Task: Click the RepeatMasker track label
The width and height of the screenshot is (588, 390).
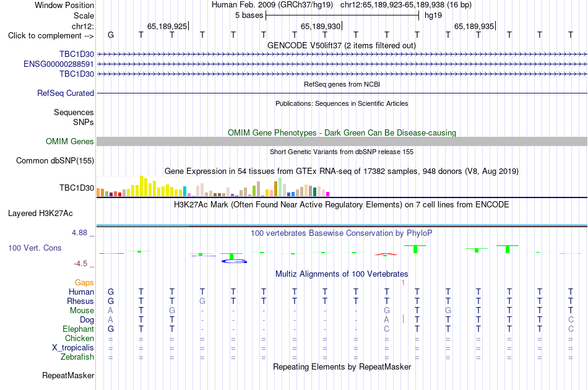Action: pyautogui.click(x=68, y=375)
